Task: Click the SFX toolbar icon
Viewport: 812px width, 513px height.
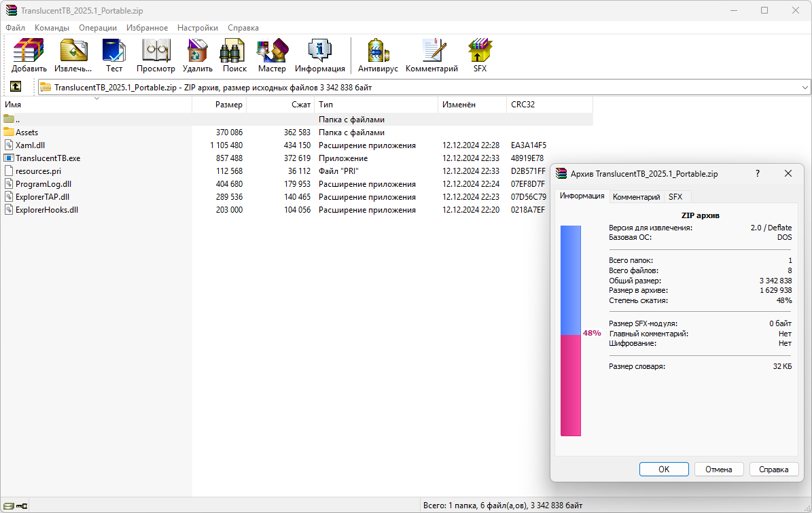Action: coord(480,51)
